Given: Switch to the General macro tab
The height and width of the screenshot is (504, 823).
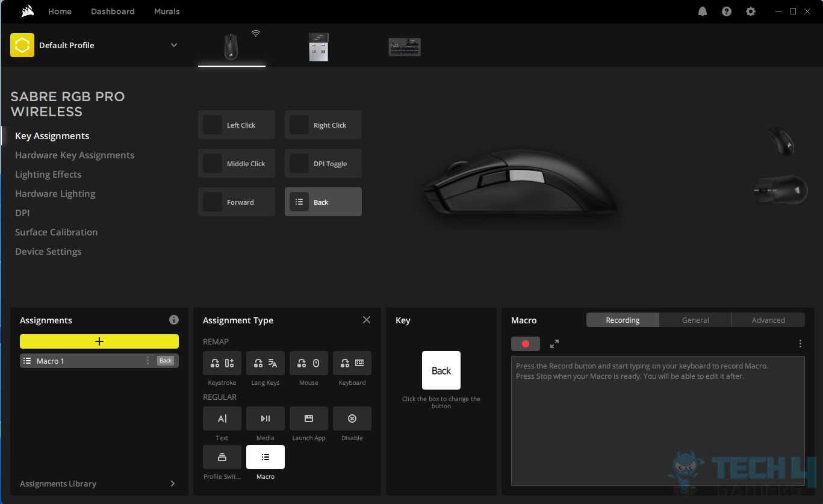Looking at the screenshot, I should coord(695,320).
